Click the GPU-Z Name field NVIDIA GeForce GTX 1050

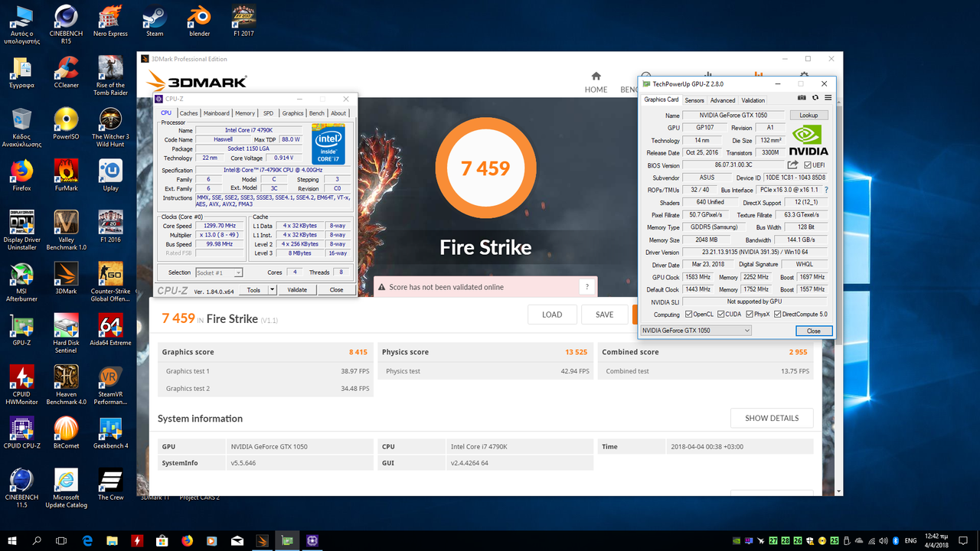(733, 115)
